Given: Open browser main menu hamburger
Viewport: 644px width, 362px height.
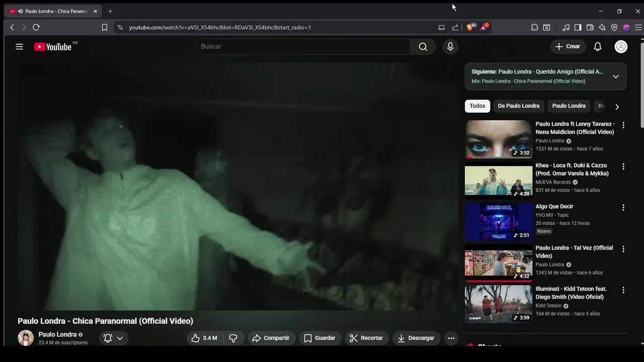Looking at the screenshot, I should point(638,28).
